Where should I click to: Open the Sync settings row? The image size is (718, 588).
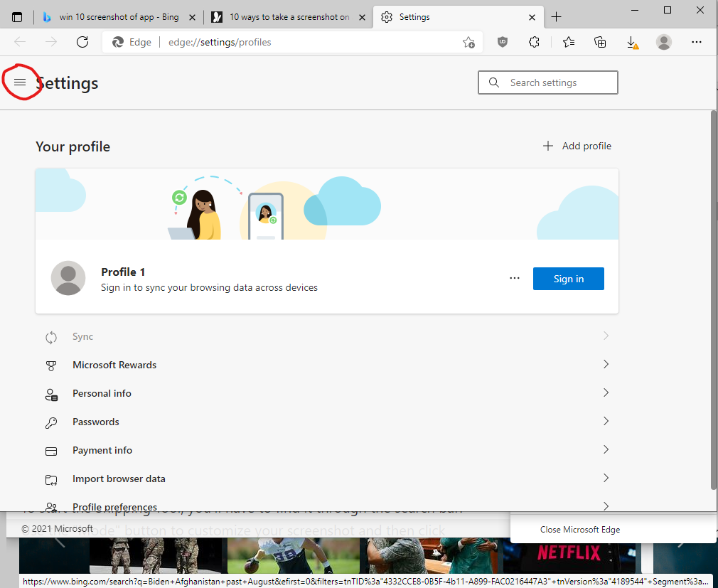point(327,336)
